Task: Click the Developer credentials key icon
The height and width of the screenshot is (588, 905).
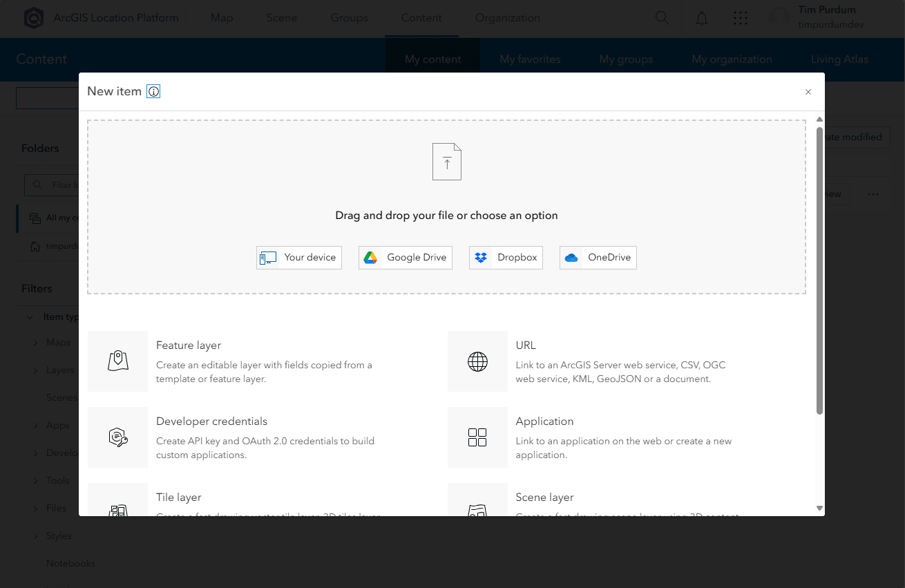Action: click(x=118, y=437)
